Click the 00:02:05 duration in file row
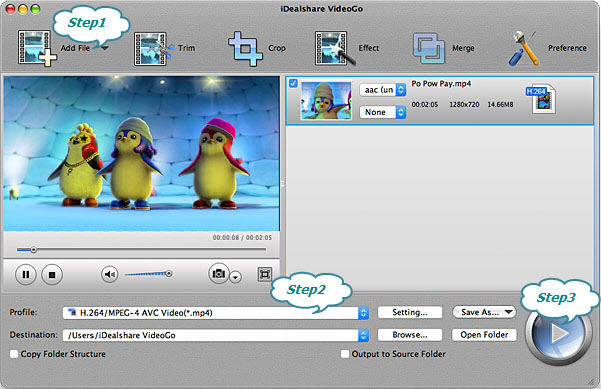The height and width of the screenshot is (389, 601). pyautogui.click(x=425, y=104)
